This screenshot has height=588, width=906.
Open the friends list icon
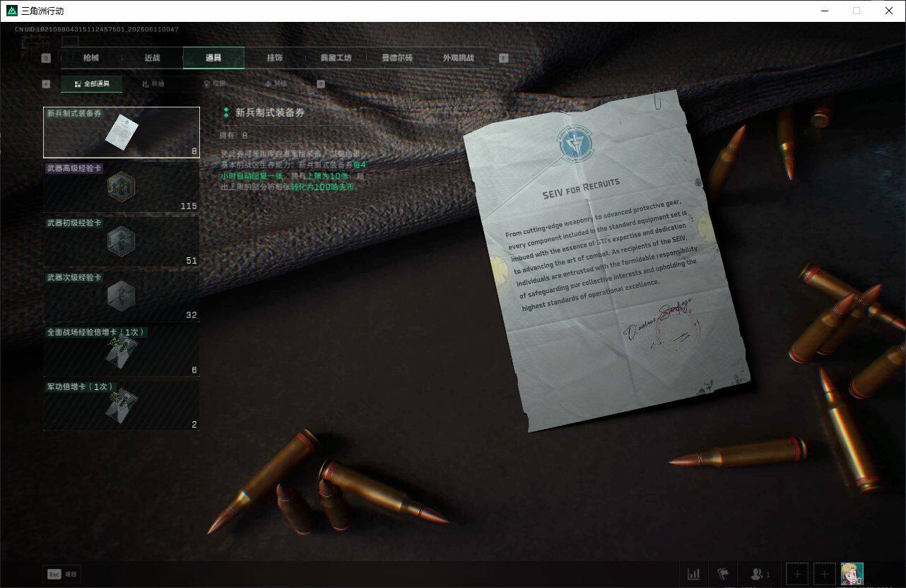(x=760, y=574)
